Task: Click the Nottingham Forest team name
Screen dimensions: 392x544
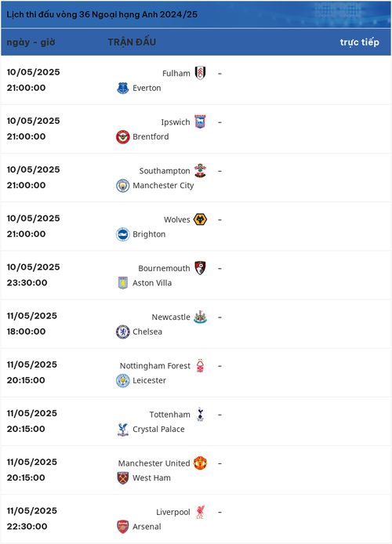Action: point(155,366)
